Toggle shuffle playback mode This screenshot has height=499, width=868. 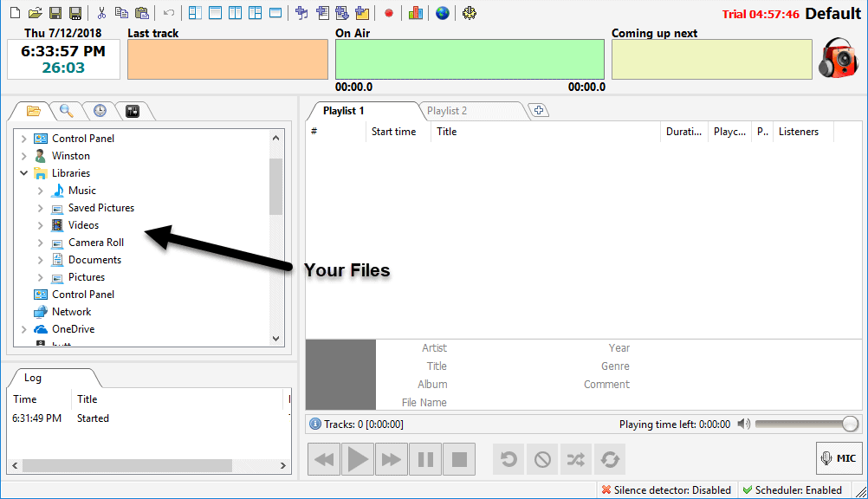tap(575, 459)
